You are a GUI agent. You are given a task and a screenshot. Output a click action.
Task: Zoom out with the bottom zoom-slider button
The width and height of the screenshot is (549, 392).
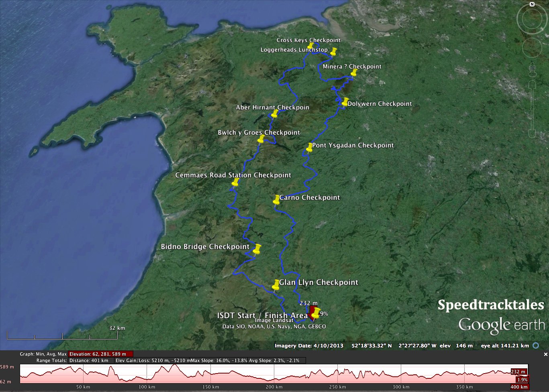point(533,134)
